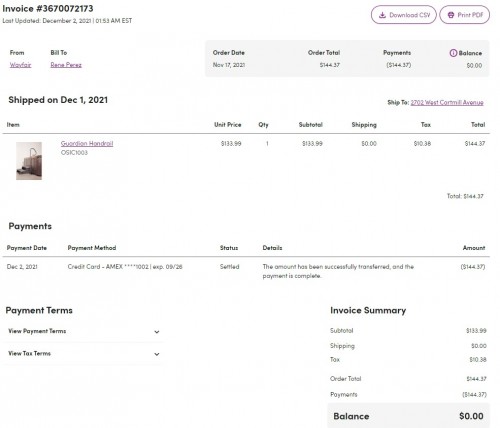Click the Order Total value in summary box
The height and width of the screenshot is (428, 500).
(330, 65)
